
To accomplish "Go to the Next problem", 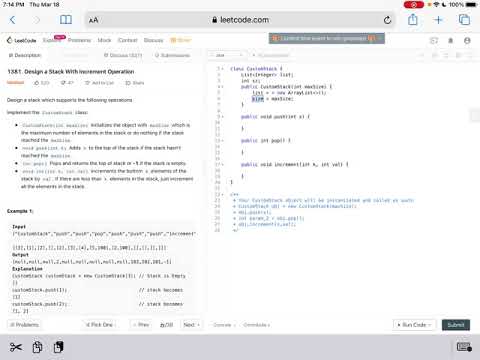I will point(191,324).
